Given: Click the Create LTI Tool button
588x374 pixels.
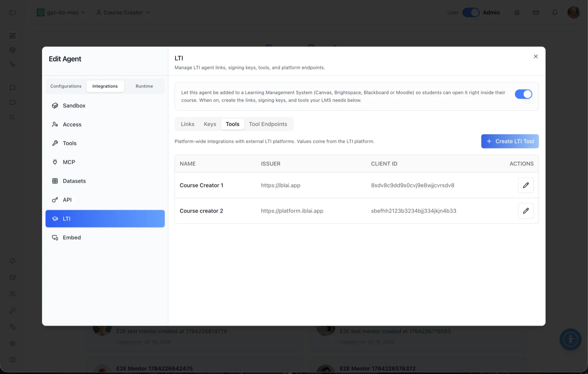Looking at the screenshot, I should tap(510, 141).
